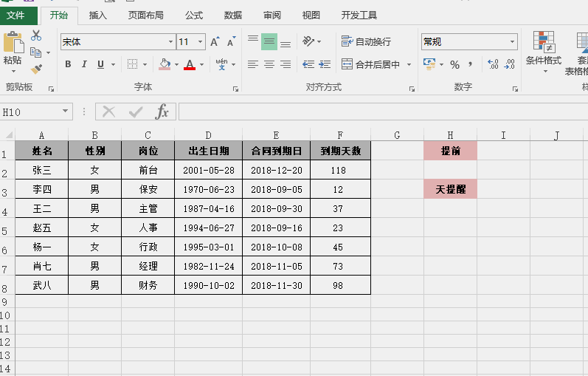This screenshot has width=588, height=376.
Task: Align cell text to the left
Action: (253, 64)
